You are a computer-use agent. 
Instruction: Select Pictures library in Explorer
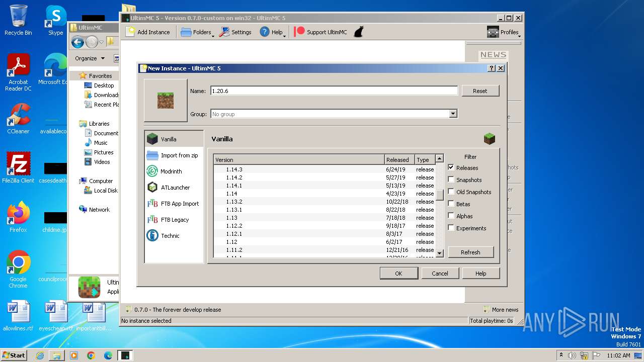click(x=99, y=152)
